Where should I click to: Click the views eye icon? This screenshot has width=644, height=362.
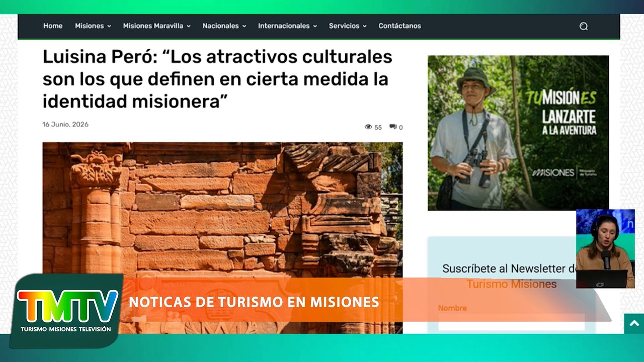pos(368,127)
